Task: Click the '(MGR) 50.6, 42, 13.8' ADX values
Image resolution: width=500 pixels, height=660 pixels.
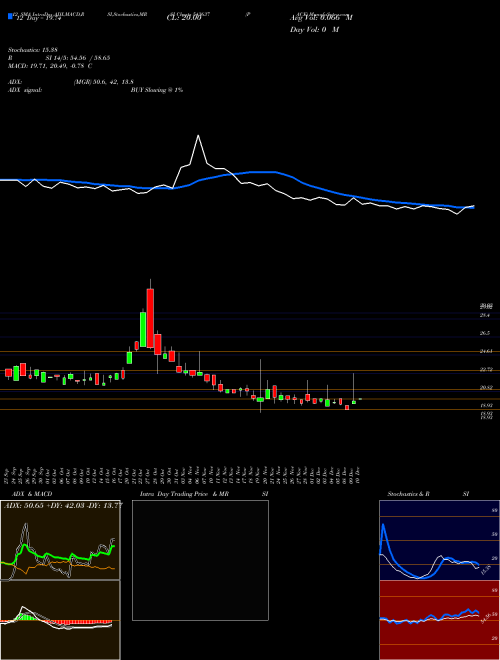Action: [x=104, y=82]
